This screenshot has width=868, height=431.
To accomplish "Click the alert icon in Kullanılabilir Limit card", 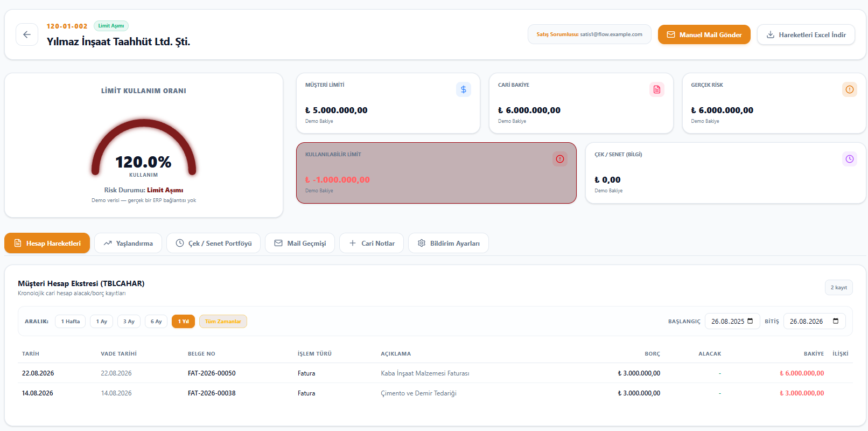I will point(560,159).
